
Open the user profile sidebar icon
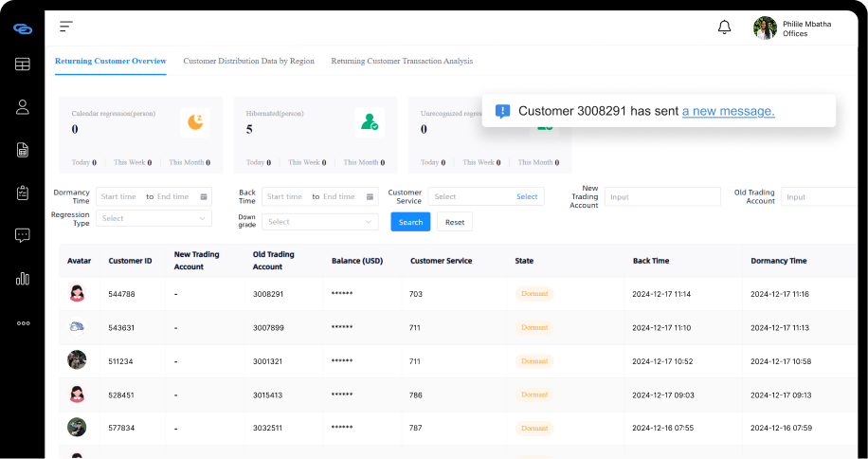pos(23,107)
